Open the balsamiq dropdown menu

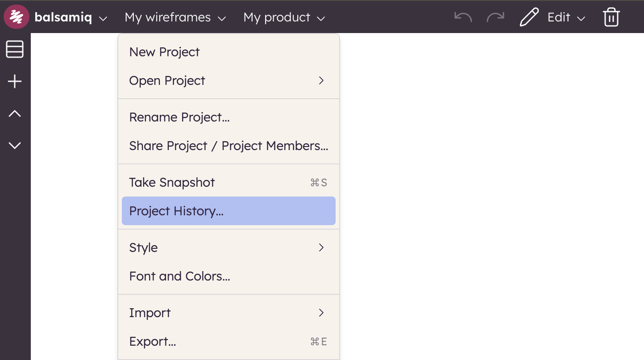71,18
